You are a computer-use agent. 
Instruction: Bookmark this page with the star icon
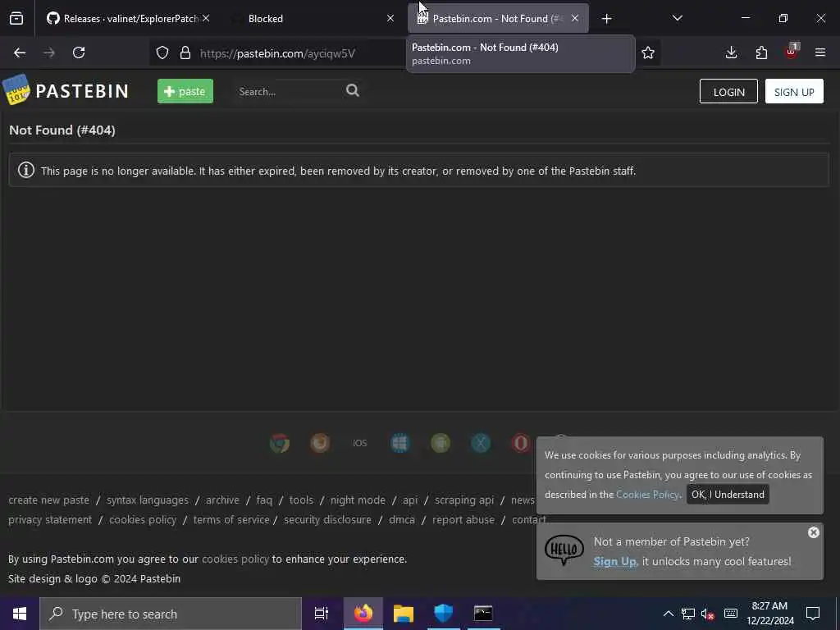(648, 52)
